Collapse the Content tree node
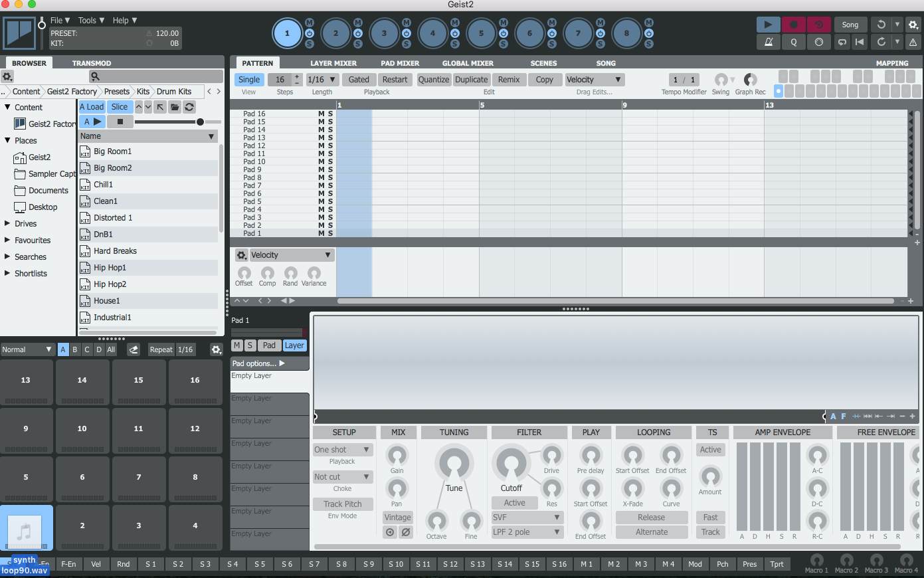924x578 pixels. [x=7, y=107]
